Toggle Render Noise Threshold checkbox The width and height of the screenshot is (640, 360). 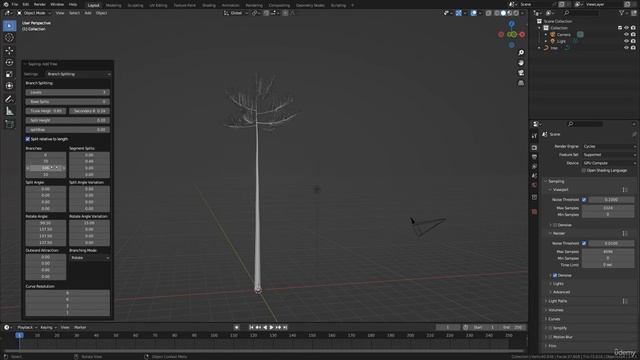point(584,243)
